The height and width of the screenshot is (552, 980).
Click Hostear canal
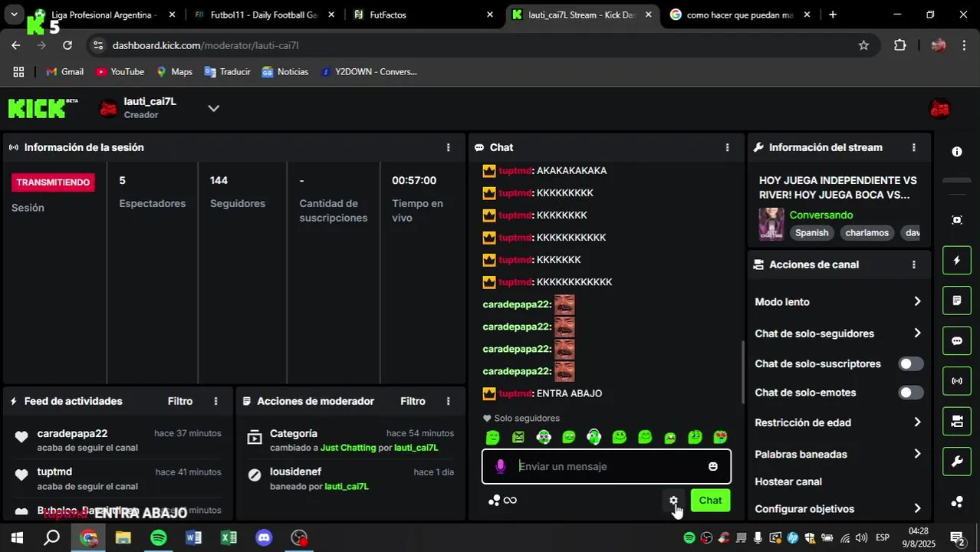788,481
